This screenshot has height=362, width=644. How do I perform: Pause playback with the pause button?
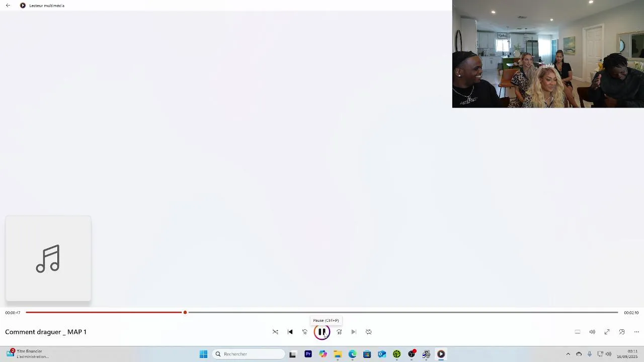[322, 332]
